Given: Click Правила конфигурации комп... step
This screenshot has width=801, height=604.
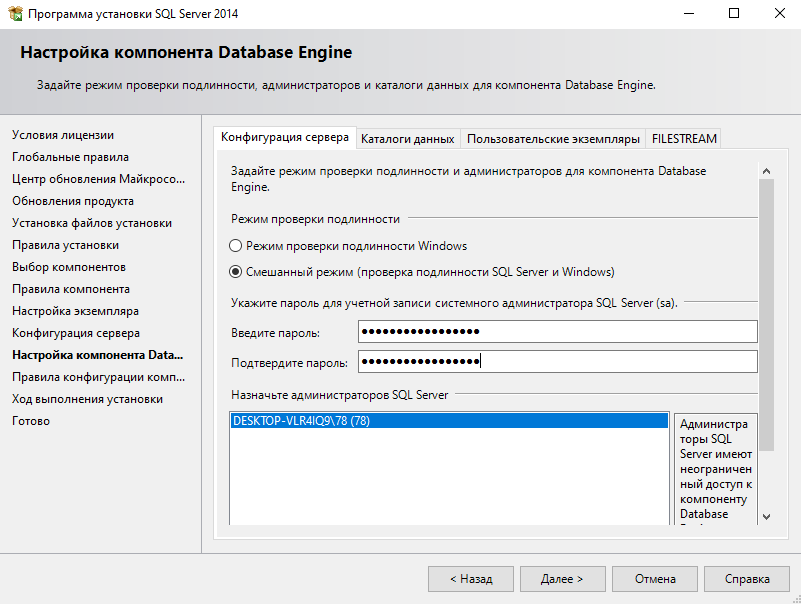Looking at the screenshot, I should pos(99,377).
